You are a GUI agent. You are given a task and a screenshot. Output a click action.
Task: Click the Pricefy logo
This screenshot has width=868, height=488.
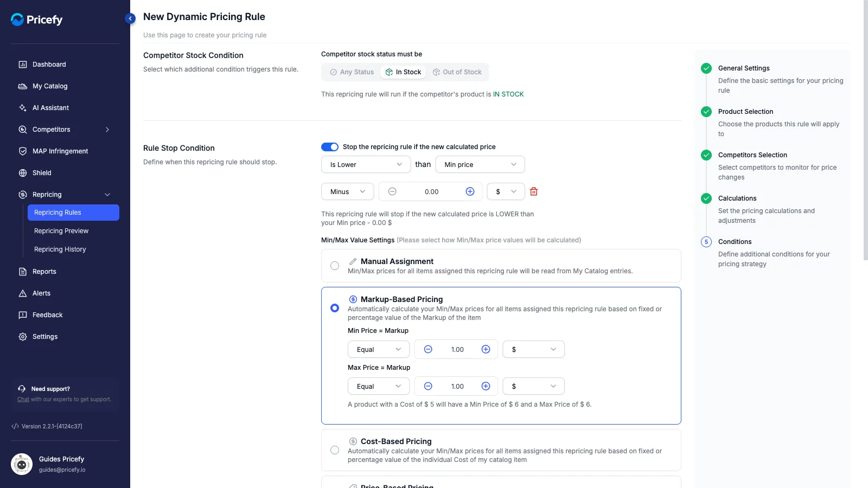[37, 20]
